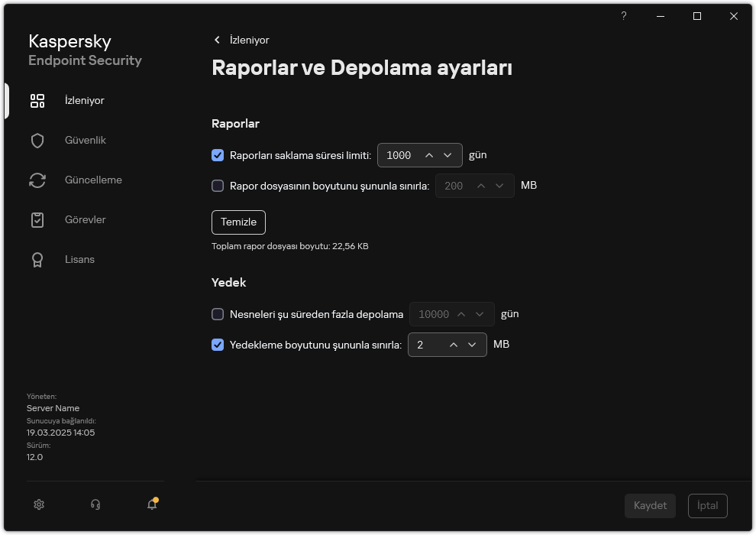Click the Görevler clipboard icon
The image size is (756, 535).
coord(37,219)
